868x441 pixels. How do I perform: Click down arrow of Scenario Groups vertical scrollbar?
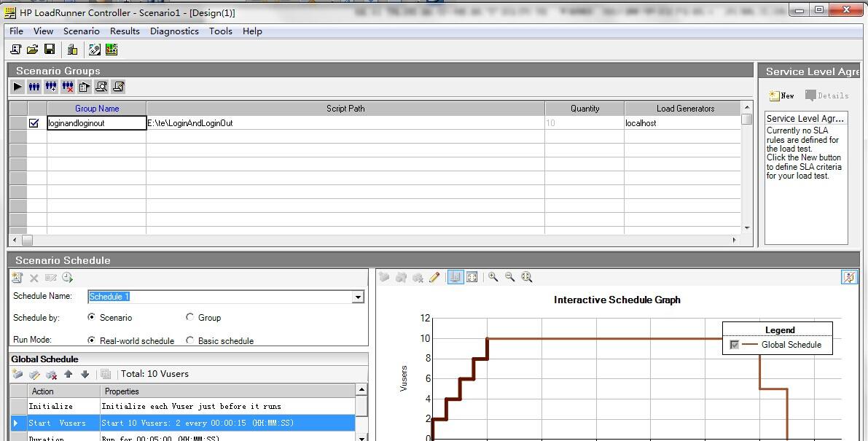(x=747, y=228)
